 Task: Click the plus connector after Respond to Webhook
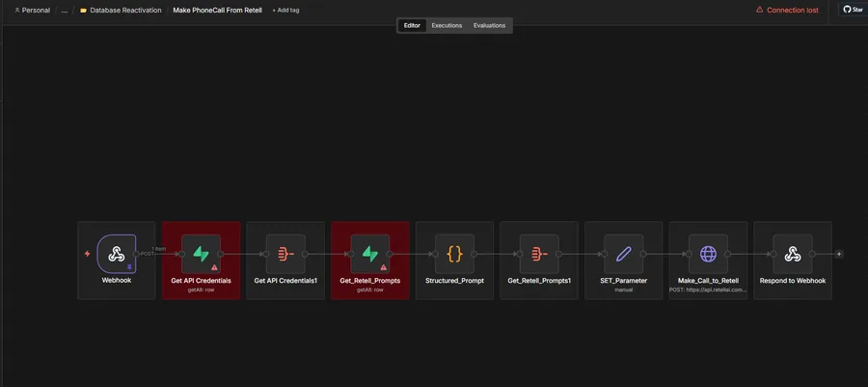point(839,254)
